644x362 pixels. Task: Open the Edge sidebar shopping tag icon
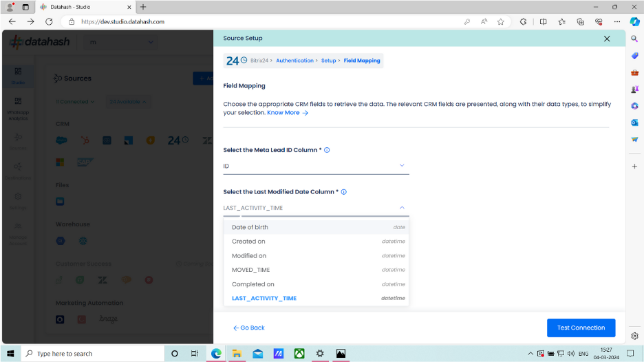point(634,56)
